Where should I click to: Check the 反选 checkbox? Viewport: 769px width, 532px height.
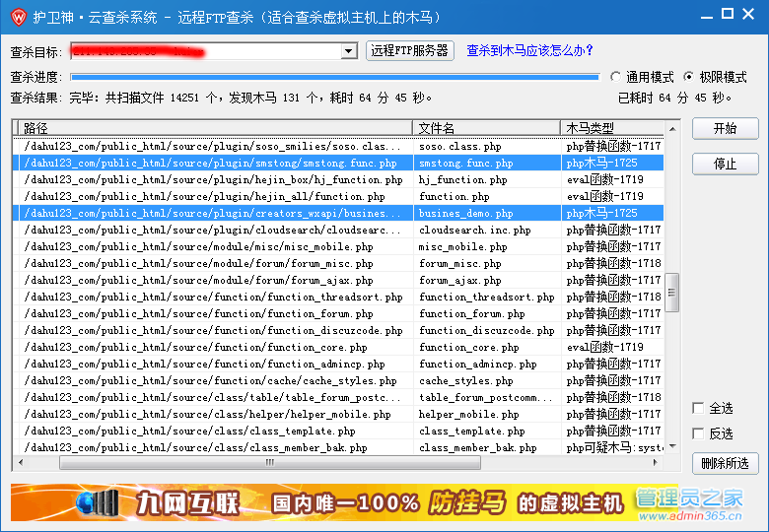[698, 433]
